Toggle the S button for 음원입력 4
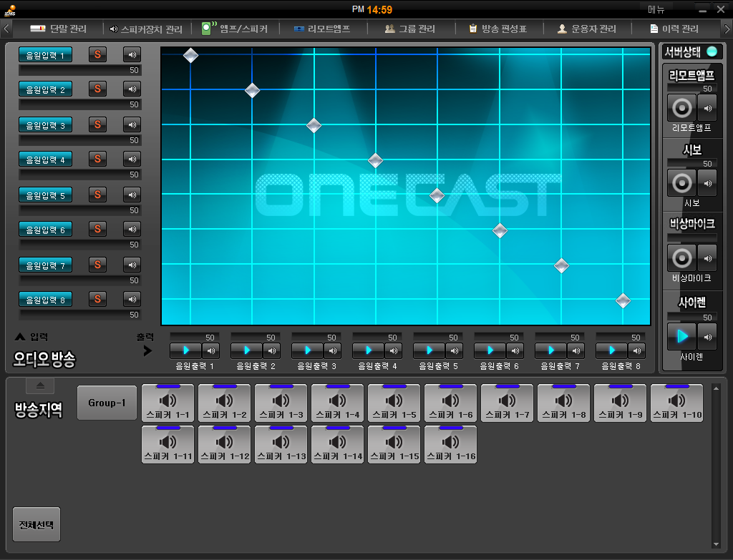This screenshot has height=560, width=733. click(x=97, y=159)
